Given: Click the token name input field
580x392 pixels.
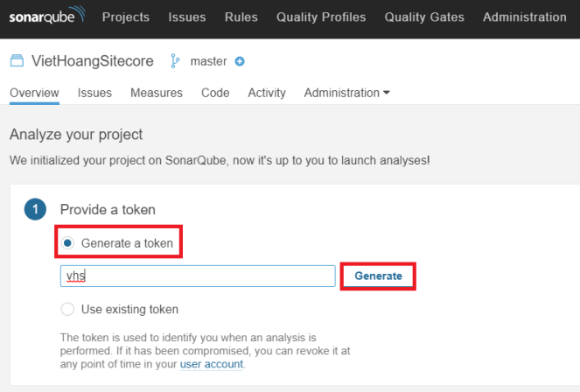Looking at the screenshot, I should (197, 276).
